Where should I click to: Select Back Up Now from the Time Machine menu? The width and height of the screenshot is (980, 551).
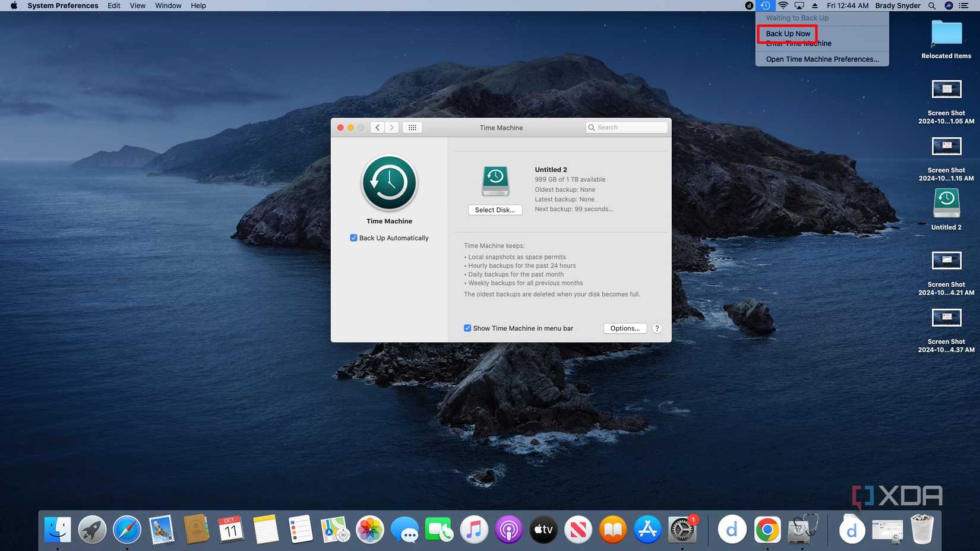click(x=787, y=33)
